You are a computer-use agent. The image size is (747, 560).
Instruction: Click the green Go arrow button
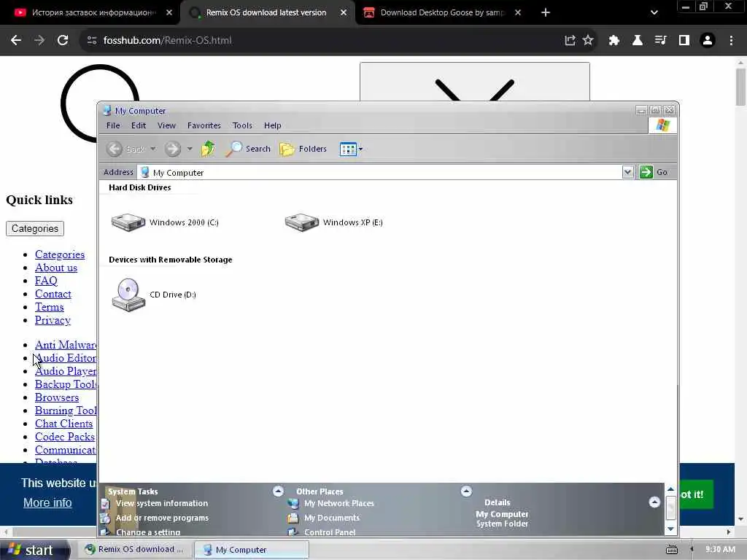tap(646, 172)
